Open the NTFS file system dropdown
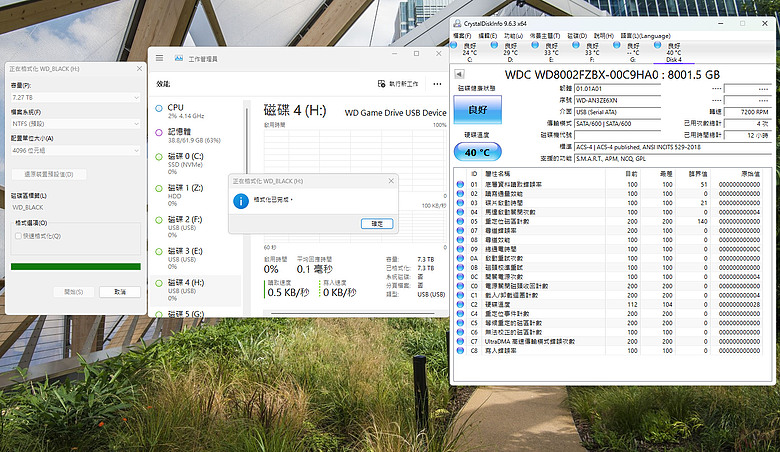This screenshot has width=780, height=452. pos(76,123)
